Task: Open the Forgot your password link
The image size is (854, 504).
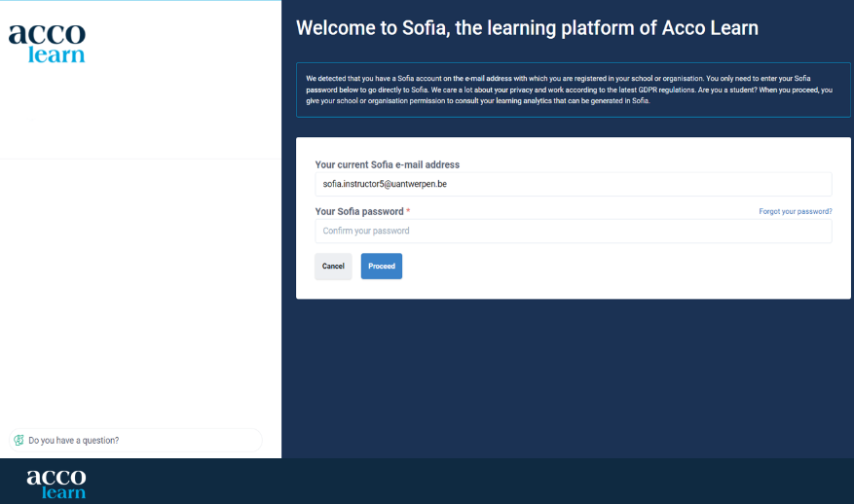Action: click(796, 211)
